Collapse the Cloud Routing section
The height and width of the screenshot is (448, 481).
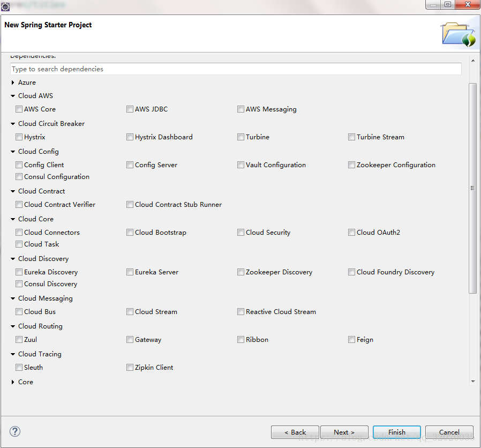pyautogui.click(x=13, y=326)
